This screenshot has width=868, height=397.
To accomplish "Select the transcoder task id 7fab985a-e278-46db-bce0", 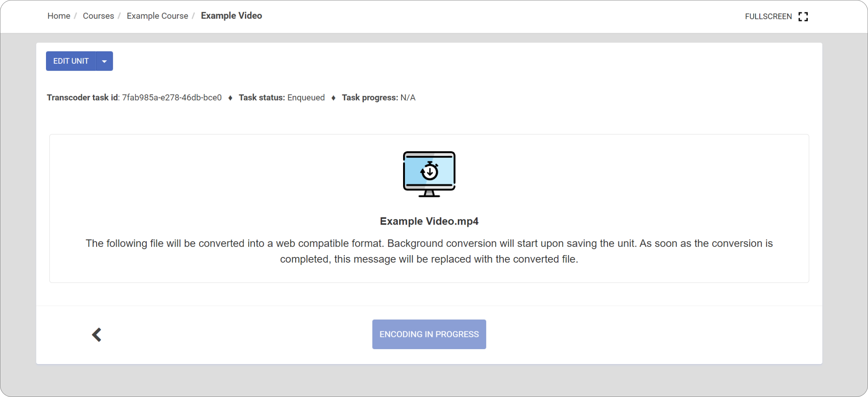I will pyautogui.click(x=172, y=98).
